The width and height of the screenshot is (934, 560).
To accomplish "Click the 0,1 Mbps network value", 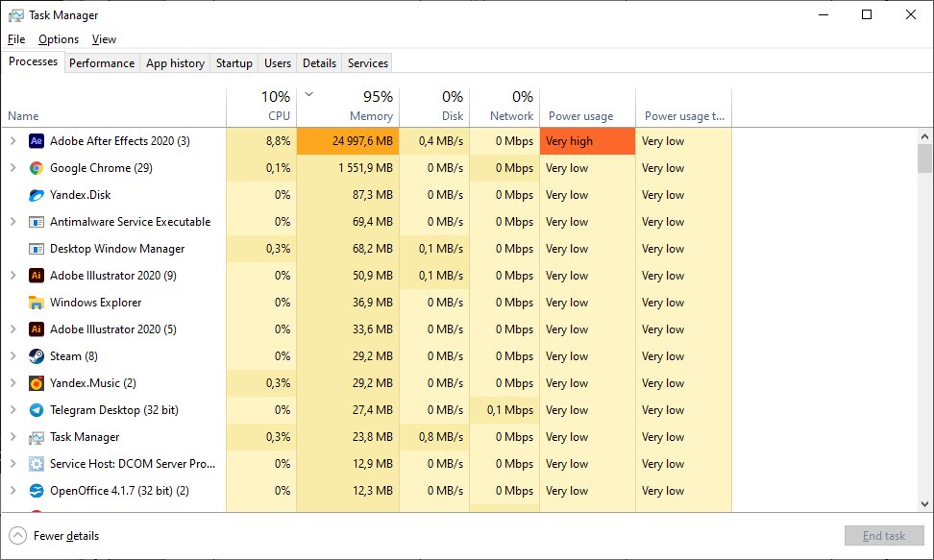I will 510,410.
